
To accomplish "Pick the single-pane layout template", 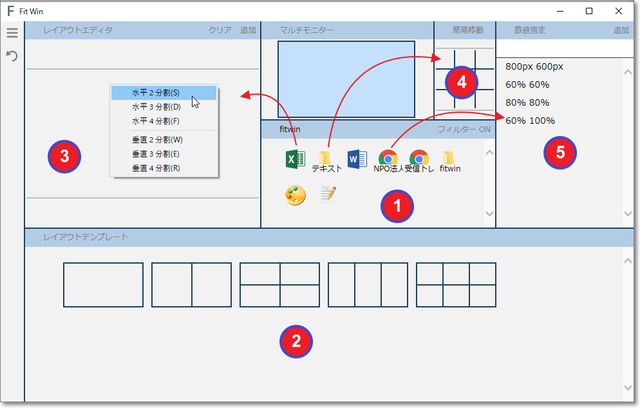I will [103, 285].
